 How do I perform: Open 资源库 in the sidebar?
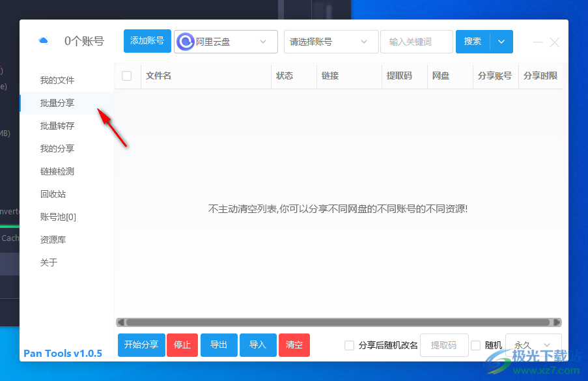tap(53, 240)
